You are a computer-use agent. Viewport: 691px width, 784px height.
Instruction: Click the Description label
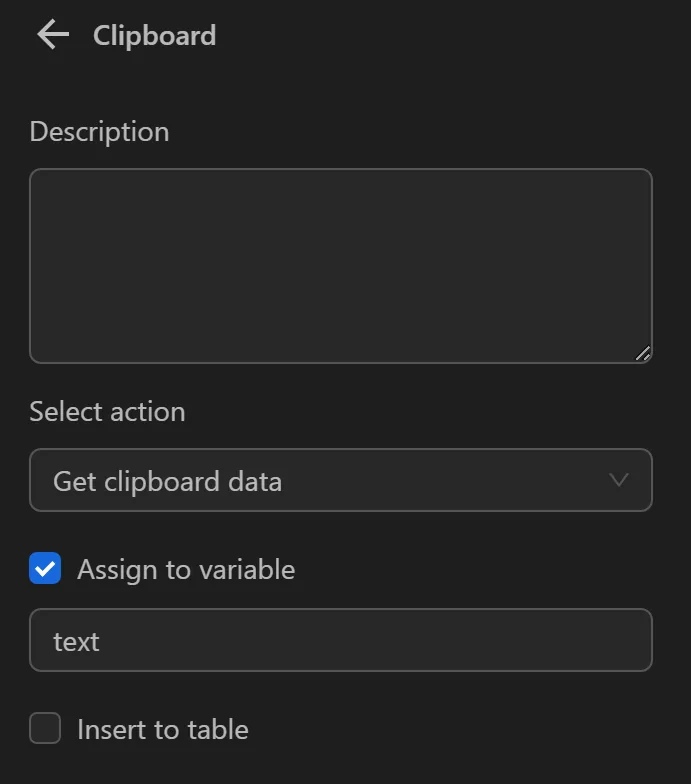[99, 132]
